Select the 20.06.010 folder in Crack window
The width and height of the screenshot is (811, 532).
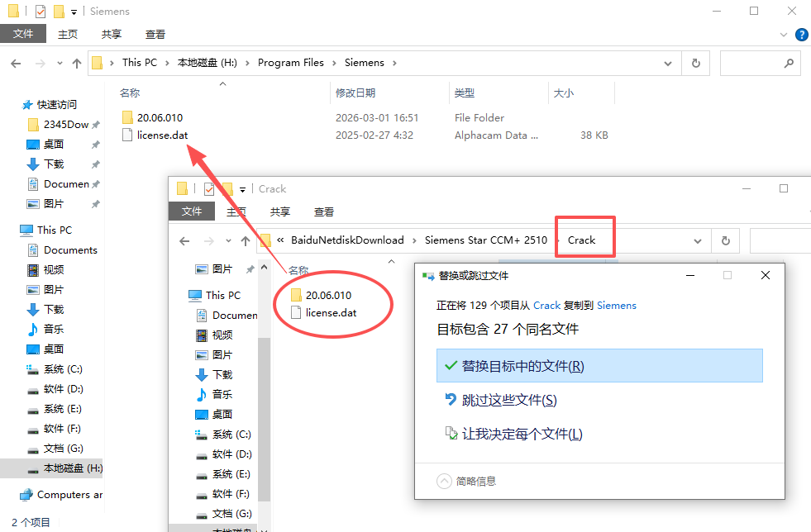pos(327,295)
